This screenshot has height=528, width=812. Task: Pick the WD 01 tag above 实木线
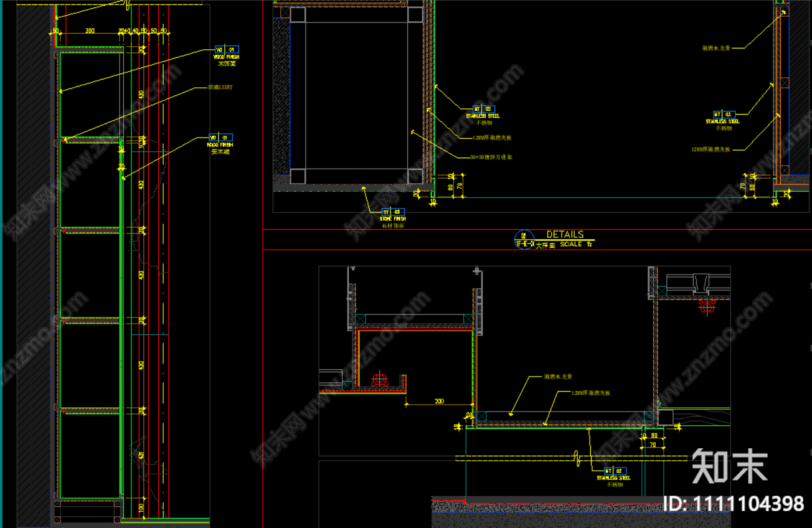220,138
